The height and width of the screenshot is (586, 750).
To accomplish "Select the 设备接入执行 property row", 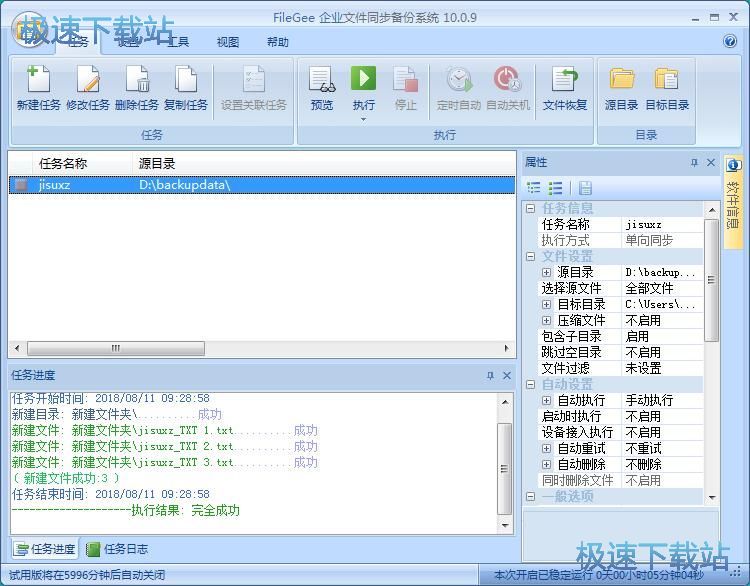I will pos(620,432).
